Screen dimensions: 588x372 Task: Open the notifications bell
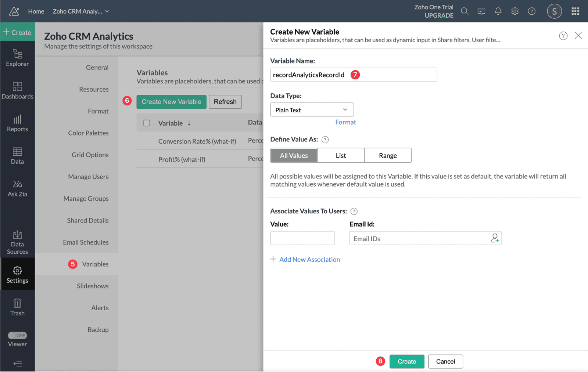[x=498, y=11]
